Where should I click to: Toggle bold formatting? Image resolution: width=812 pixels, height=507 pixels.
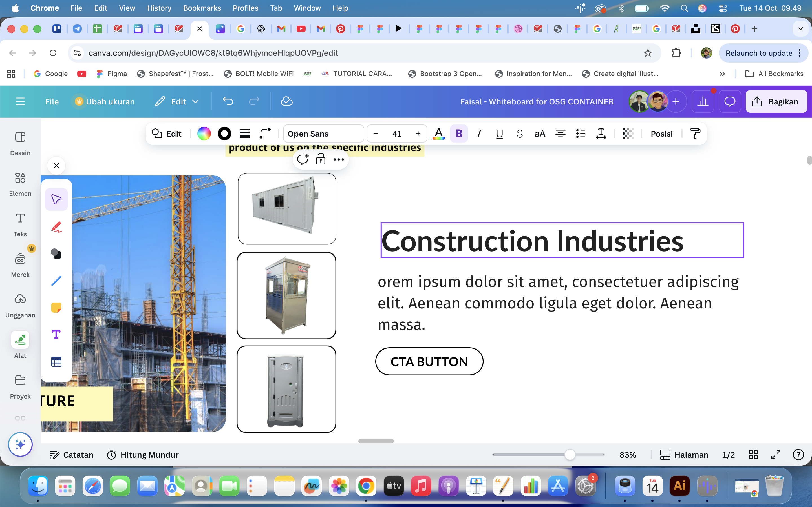[459, 134]
